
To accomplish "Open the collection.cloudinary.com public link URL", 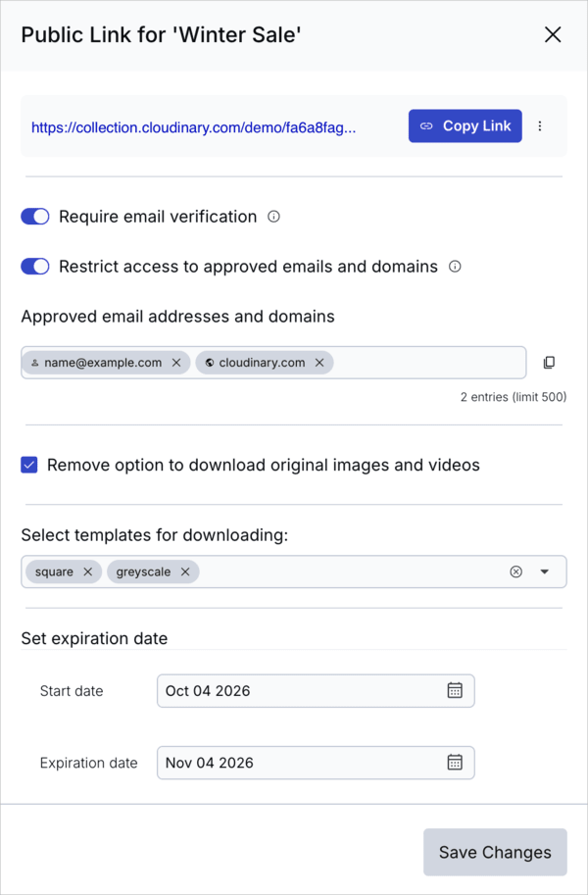I will coord(193,127).
